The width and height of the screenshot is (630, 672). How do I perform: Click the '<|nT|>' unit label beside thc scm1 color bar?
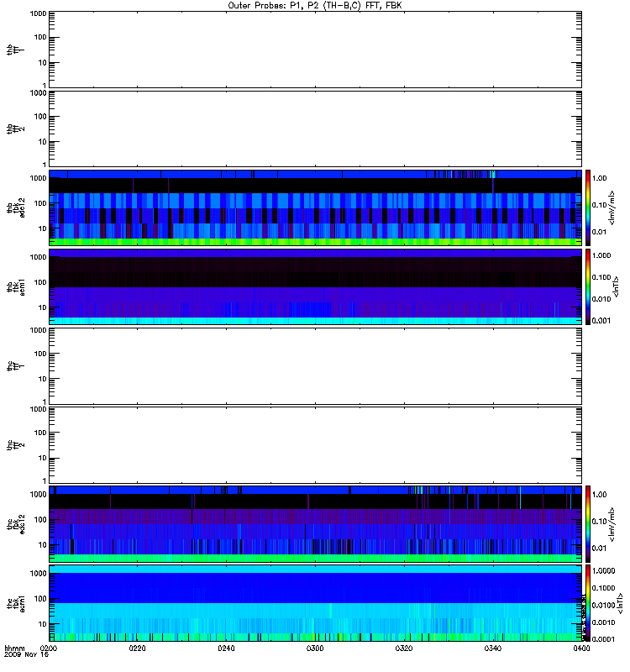(x=620, y=603)
